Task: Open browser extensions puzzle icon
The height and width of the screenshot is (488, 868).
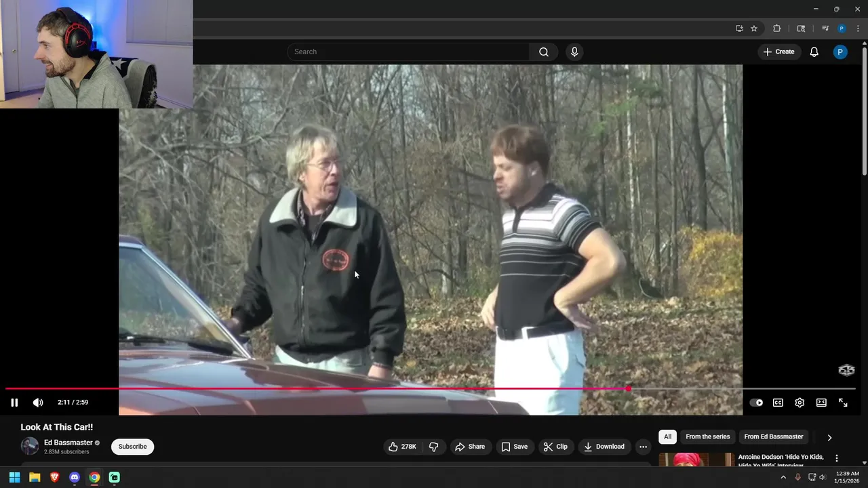Action: pyautogui.click(x=777, y=28)
